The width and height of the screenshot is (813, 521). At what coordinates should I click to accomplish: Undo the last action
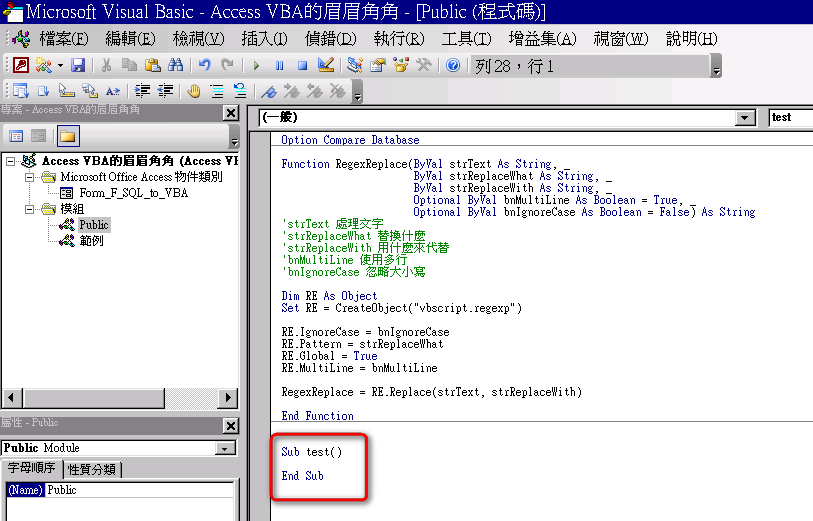205,65
